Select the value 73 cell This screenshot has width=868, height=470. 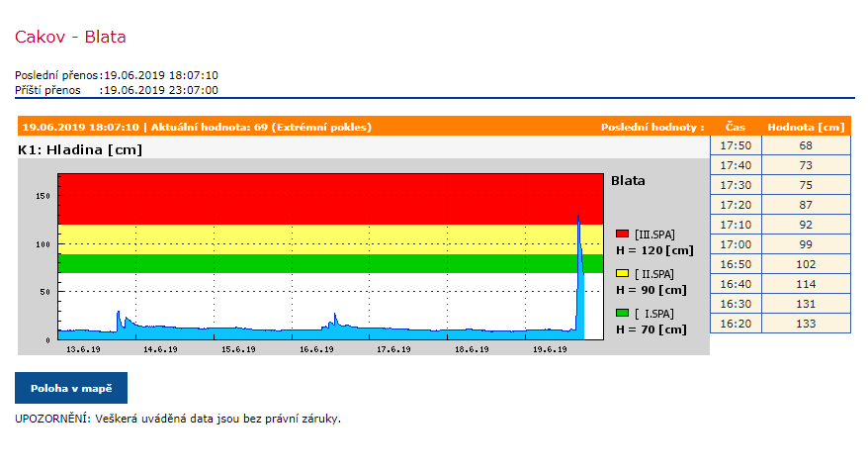click(806, 165)
